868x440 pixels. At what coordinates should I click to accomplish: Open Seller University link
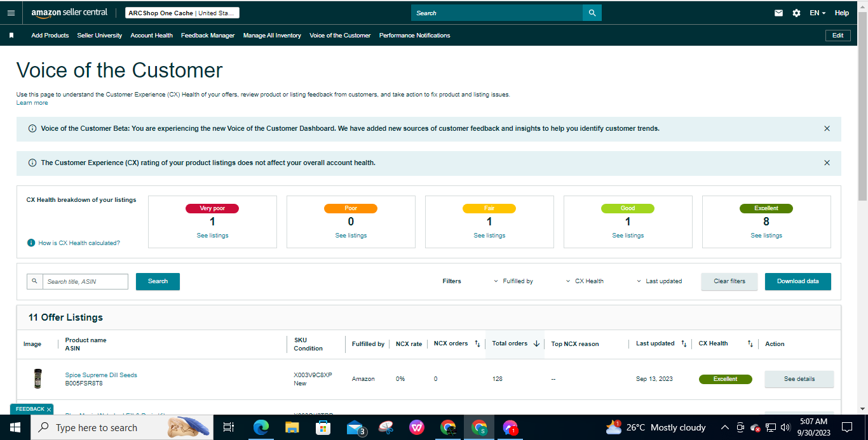pos(100,36)
